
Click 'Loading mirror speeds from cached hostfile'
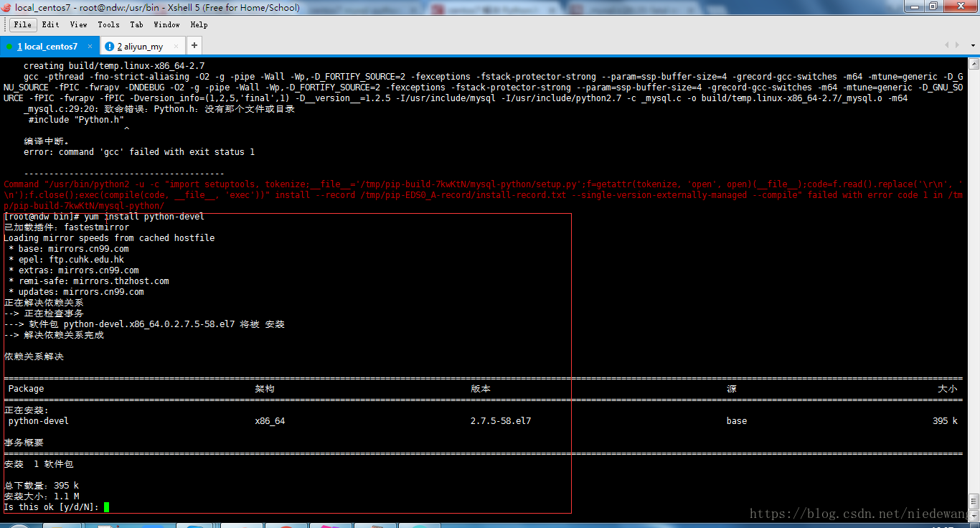pos(109,238)
